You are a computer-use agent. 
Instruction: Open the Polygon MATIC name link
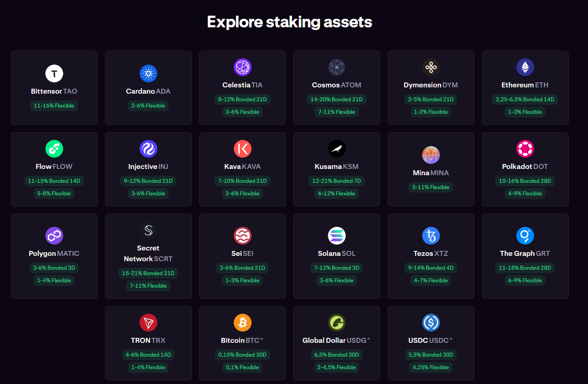point(54,254)
